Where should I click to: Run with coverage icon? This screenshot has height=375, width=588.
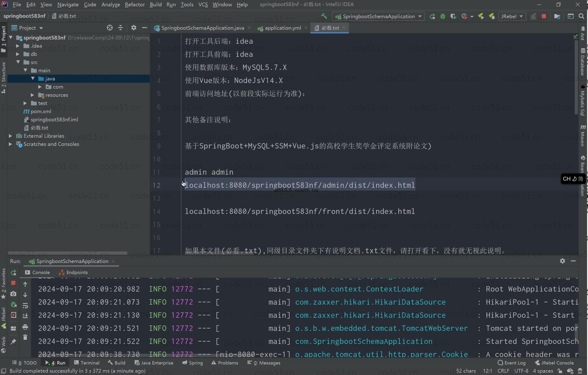pyautogui.click(x=453, y=16)
